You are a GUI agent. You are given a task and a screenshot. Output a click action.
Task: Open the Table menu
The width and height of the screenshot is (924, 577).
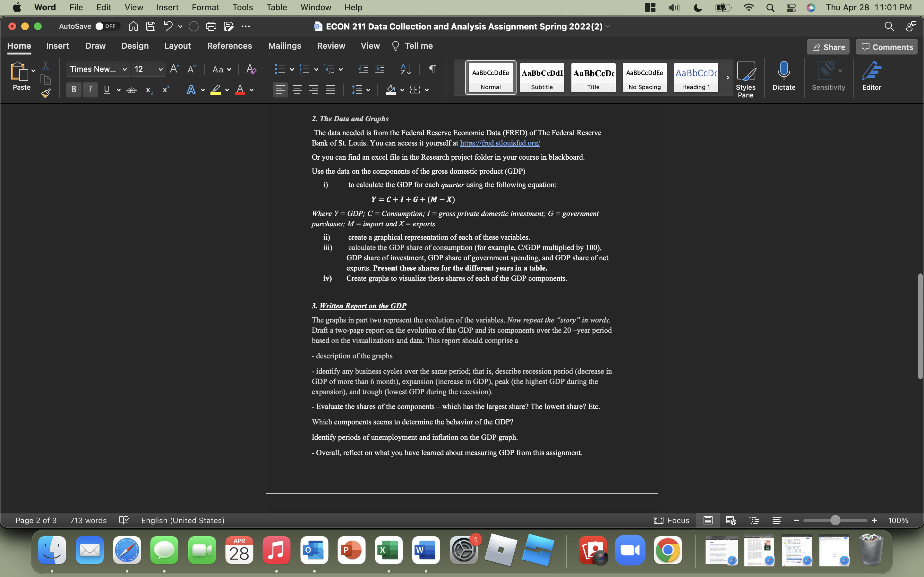click(277, 7)
